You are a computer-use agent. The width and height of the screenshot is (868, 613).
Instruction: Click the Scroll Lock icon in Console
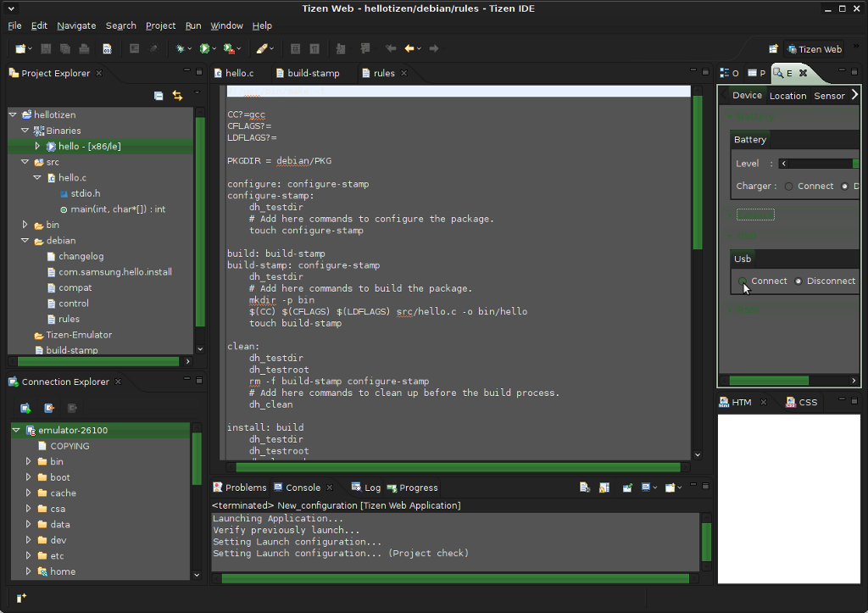(604, 488)
